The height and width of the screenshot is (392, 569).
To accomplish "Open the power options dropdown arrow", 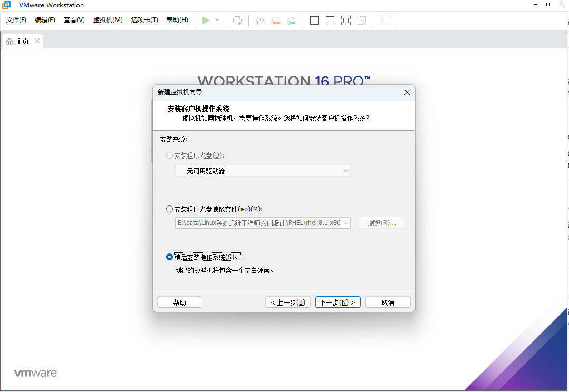I will coord(217,21).
